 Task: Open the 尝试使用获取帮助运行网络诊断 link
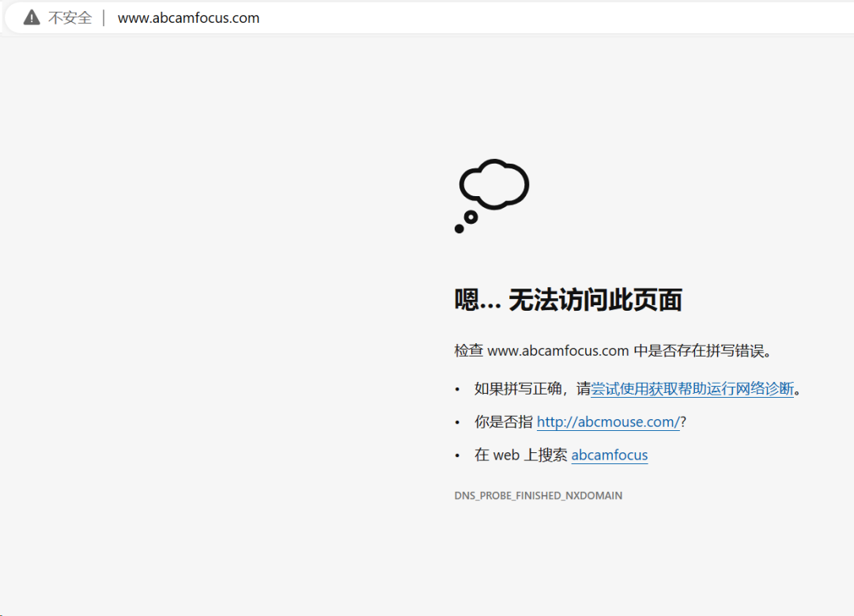coord(692,389)
